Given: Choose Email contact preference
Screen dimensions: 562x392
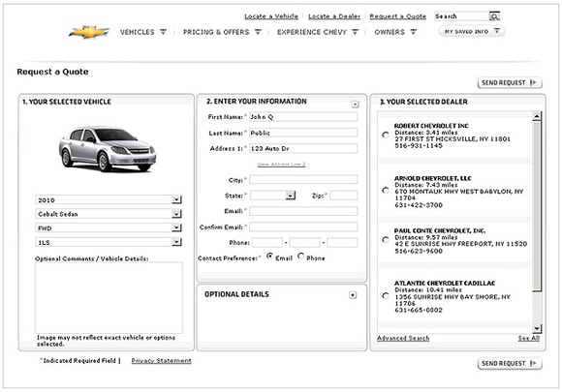Looking at the screenshot, I should pyautogui.click(x=269, y=256).
